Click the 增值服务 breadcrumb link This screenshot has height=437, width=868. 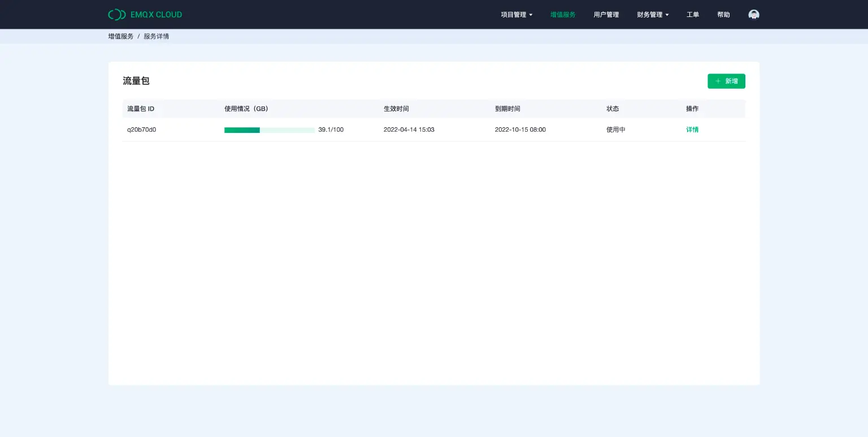click(121, 36)
